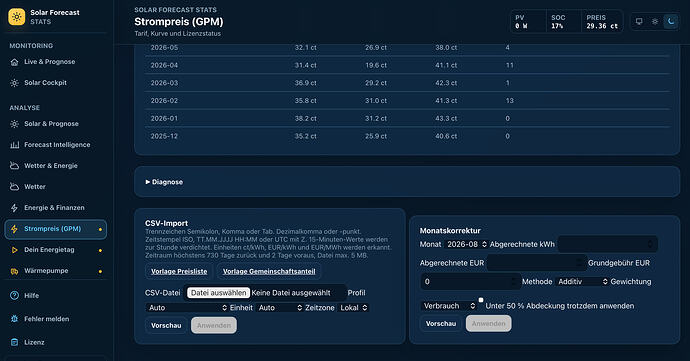Screen dimensions: 690x361
Task: Focus the Grundgebühr EUR field showing 0
Action: (470, 281)
